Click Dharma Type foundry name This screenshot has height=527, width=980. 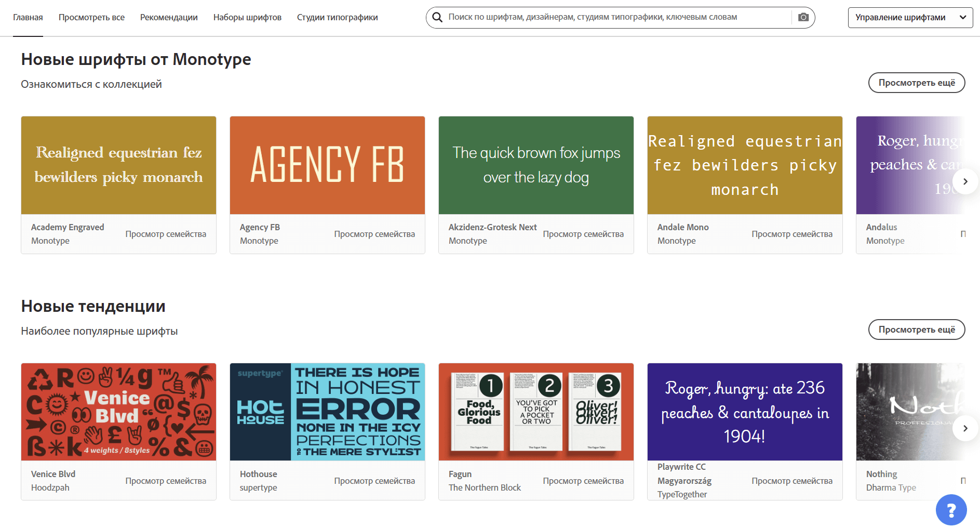point(891,488)
